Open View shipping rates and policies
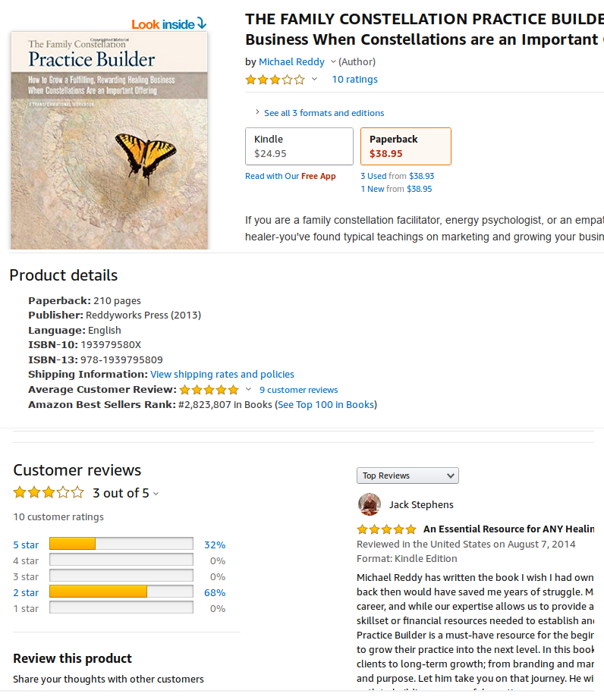Image resolution: width=604 pixels, height=700 pixels. coord(222,375)
